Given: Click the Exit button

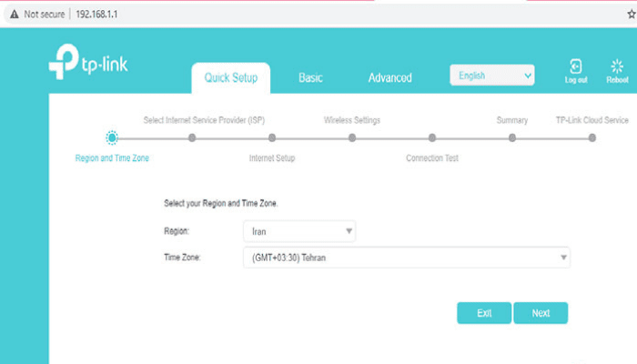Looking at the screenshot, I should (484, 313).
